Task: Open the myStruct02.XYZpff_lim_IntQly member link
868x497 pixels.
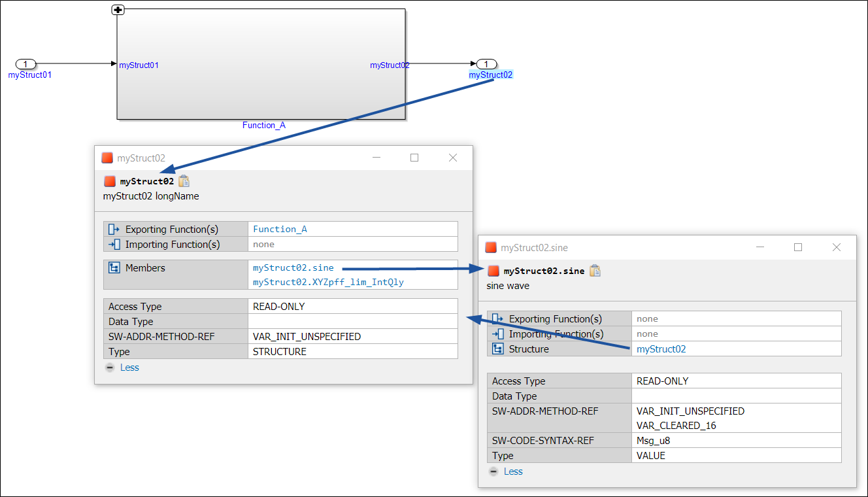Action: click(x=328, y=283)
